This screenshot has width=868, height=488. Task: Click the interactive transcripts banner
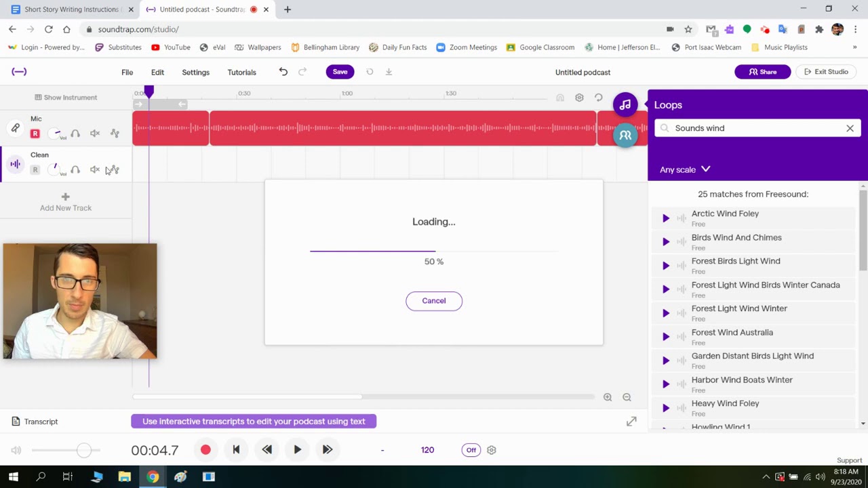(x=254, y=422)
